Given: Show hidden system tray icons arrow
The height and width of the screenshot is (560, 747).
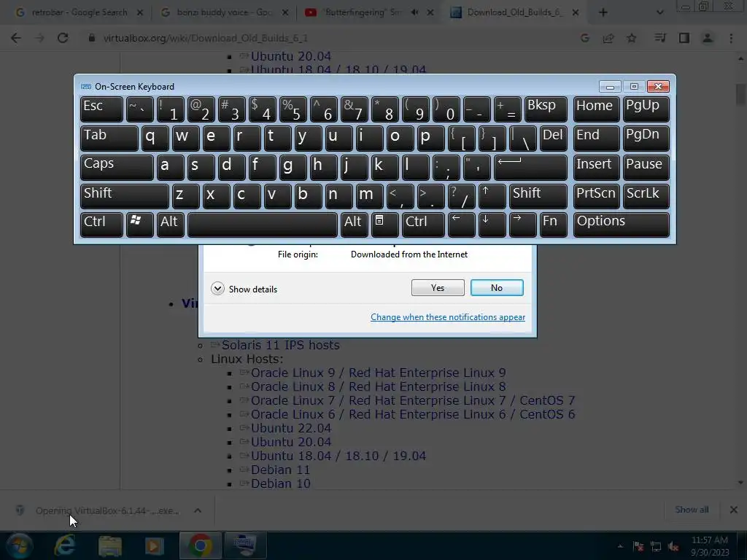Looking at the screenshot, I should [x=620, y=547].
